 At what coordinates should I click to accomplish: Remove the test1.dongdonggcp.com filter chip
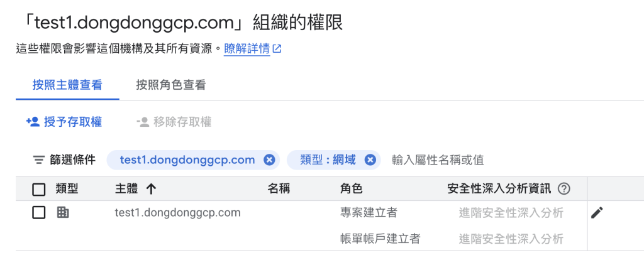pyautogui.click(x=269, y=160)
